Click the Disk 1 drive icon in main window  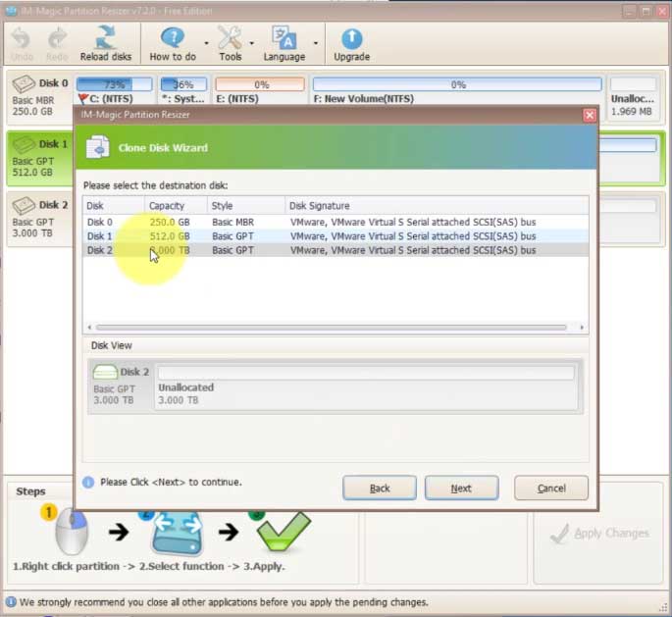24,145
